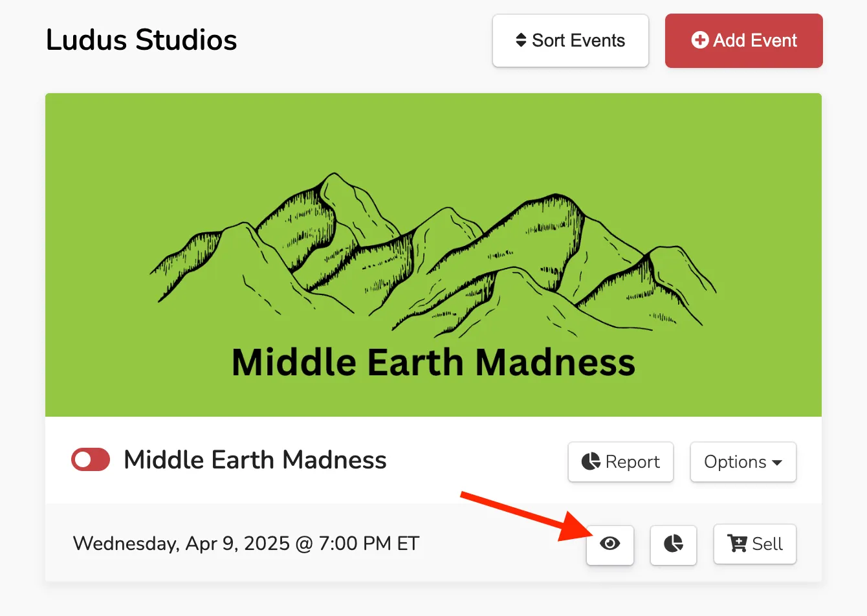Click the plus circle icon on Add Event

coord(699,40)
